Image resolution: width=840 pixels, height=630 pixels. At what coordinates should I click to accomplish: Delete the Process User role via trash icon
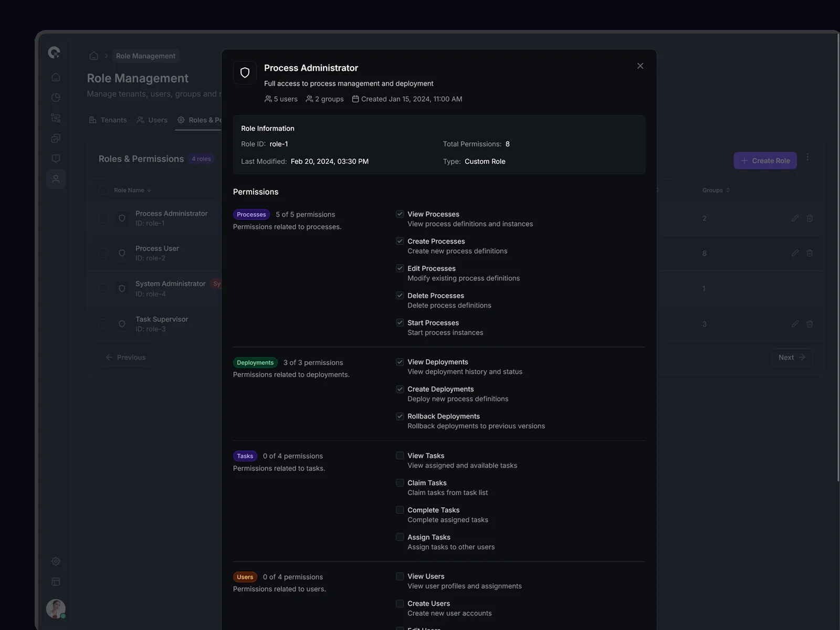tap(810, 253)
